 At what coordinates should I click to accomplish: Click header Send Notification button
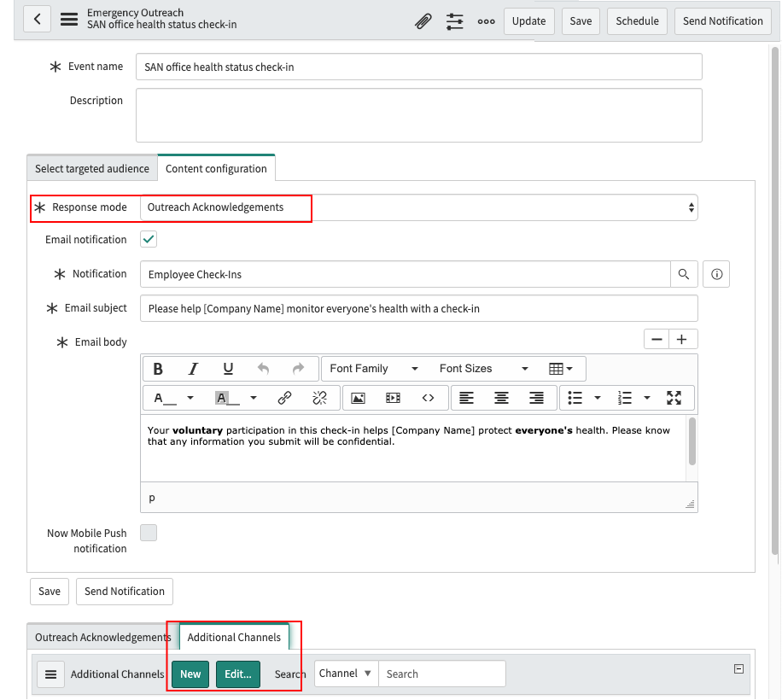click(722, 21)
